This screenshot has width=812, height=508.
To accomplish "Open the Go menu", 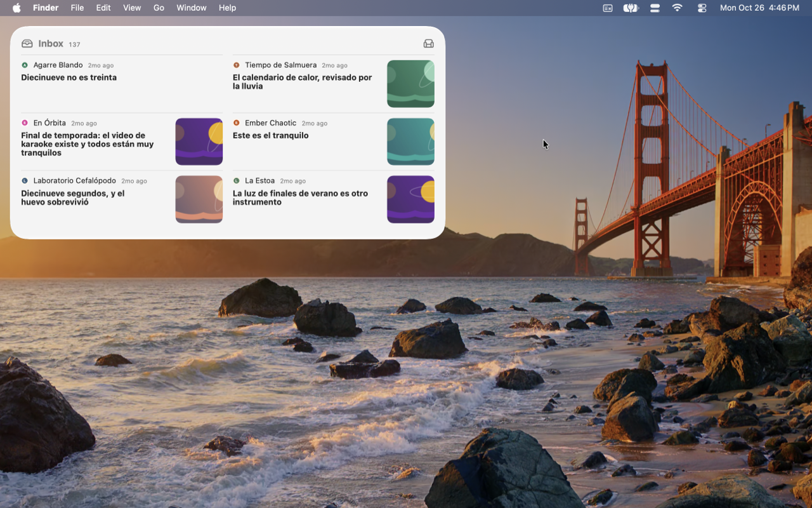I will pos(159,8).
